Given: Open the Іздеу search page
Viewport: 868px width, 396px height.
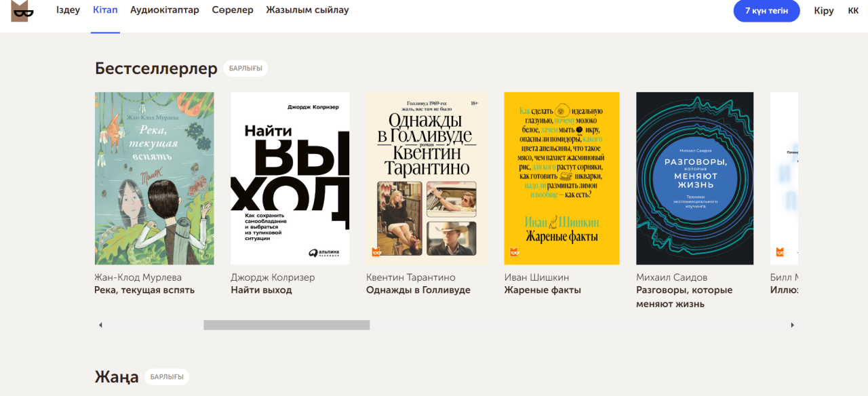Looking at the screenshot, I should click(x=68, y=10).
